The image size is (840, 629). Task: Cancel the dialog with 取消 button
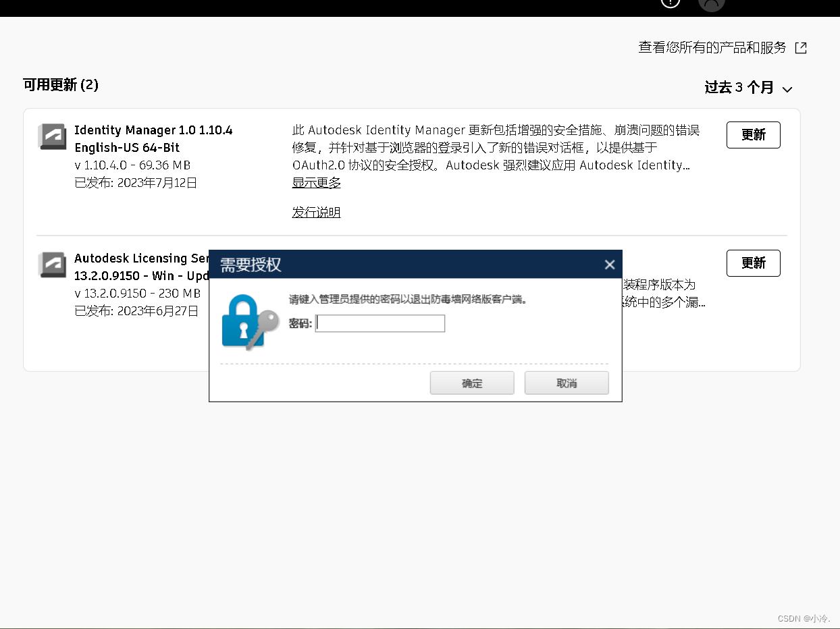pyautogui.click(x=567, y=383)
